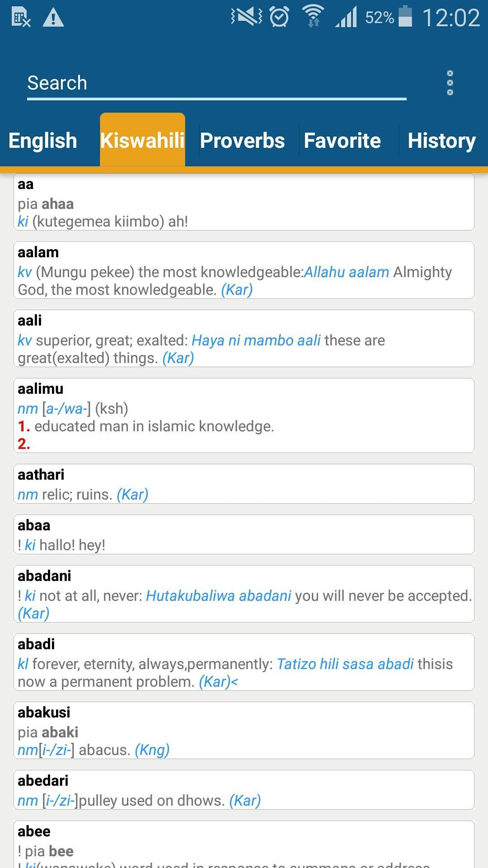Open the aalimu dictionary entry
Screen dimensions: 488x868
click(244, 415)
